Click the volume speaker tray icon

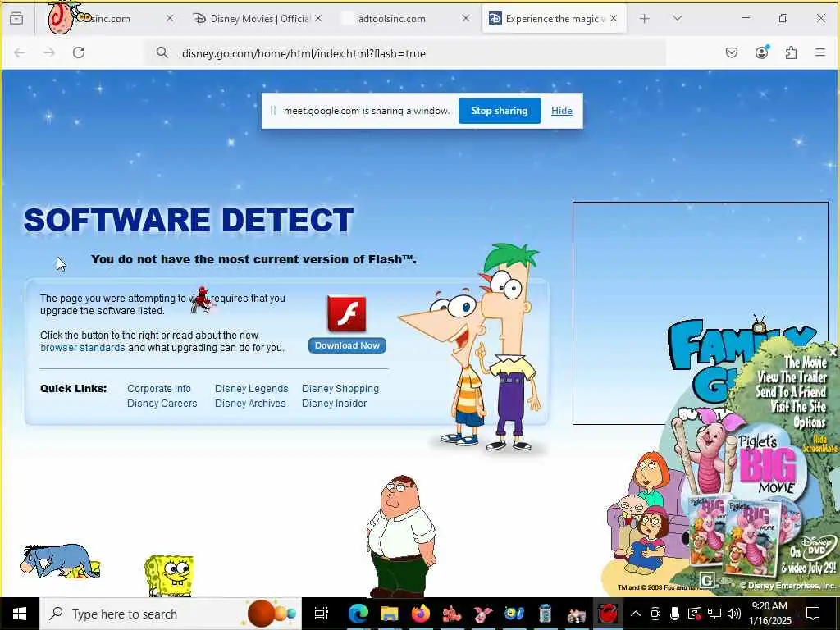734,614
